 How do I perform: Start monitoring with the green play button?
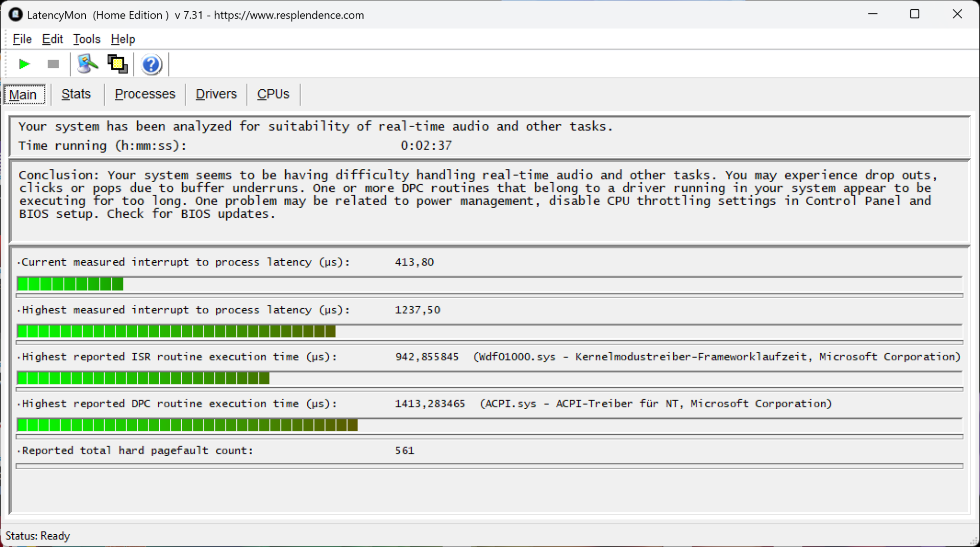pos(24,64)
